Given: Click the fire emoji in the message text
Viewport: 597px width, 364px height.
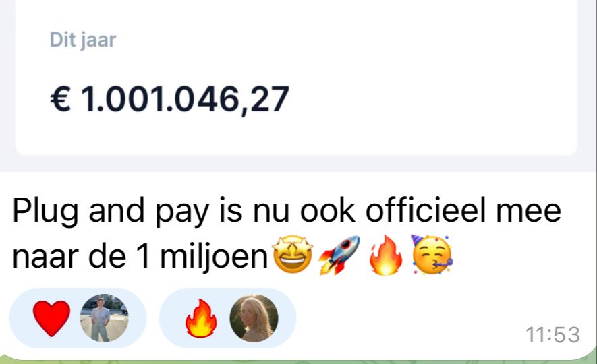Looking at the screenshot, I should 386,255.
